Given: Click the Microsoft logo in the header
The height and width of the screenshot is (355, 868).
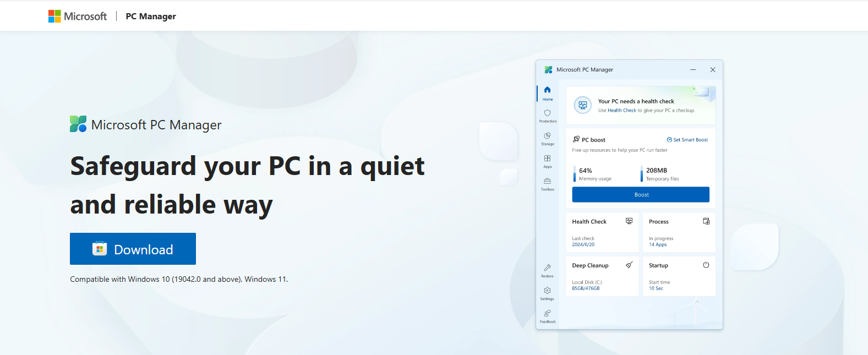Looking at the screenshot, I should click(x=78, y=16).
